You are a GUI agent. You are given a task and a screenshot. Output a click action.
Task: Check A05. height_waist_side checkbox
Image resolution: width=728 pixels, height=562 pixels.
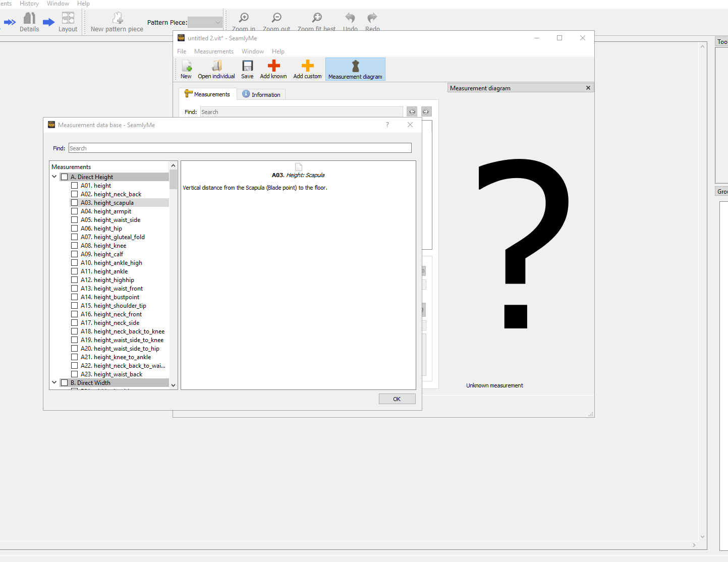click(74, 220)
